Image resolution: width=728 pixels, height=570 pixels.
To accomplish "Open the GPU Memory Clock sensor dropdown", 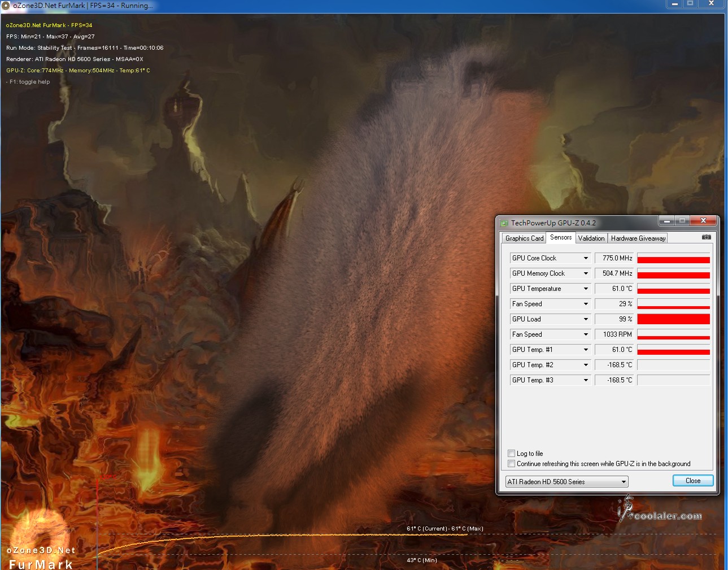I will click(586, 273).
